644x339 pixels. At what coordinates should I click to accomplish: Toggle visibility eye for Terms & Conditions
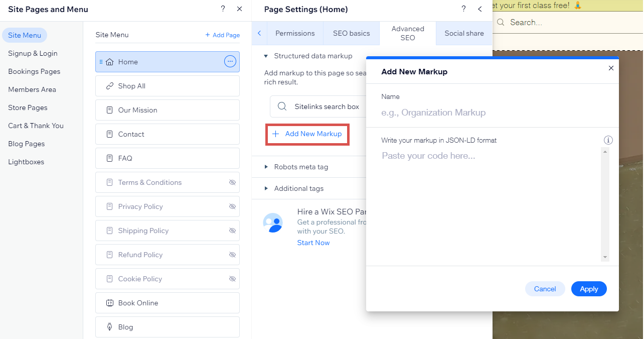tap(232, 182)
